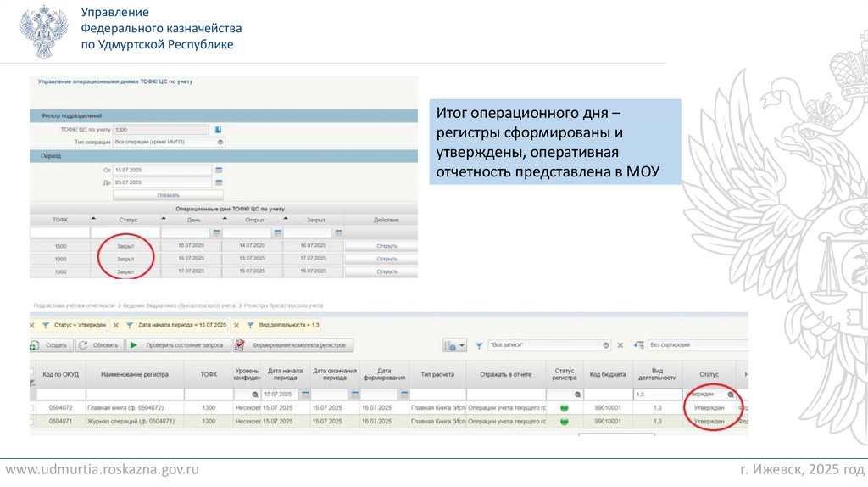Click the Наименование регистра filter field
868x487 pixels.
tap(135, 395)
